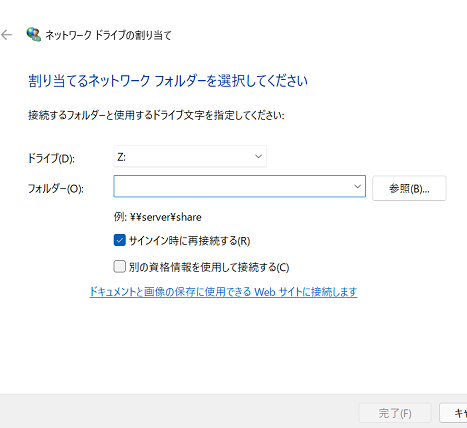Click the chevron of the Z: drive dropdown
This screenshot has width=467, height=428.
258,156
